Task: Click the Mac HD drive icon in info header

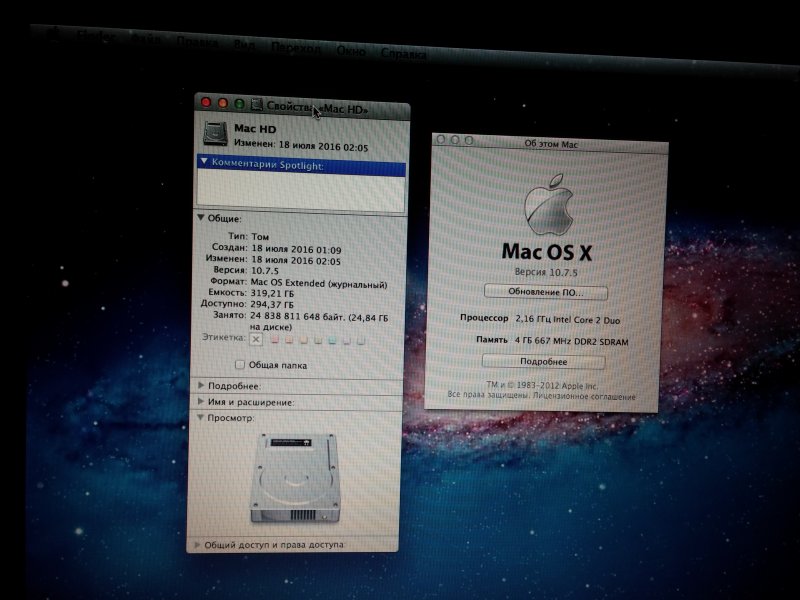Action: [x=217, y=135]
